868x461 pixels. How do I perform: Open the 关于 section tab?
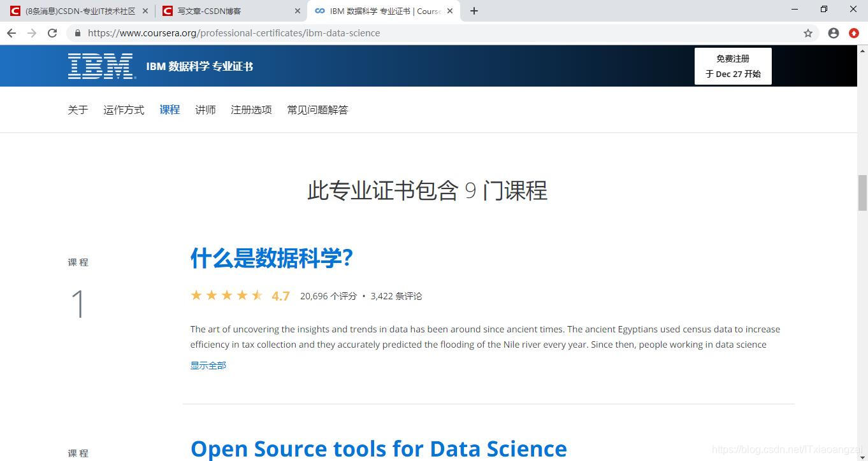point(78,110)
